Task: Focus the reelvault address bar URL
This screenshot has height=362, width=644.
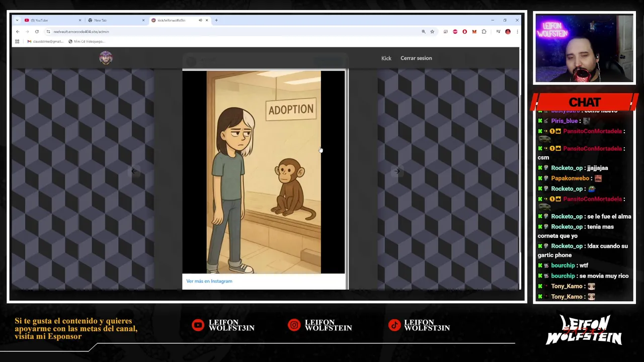Action: pyautogui.click(x=81, y=32)
